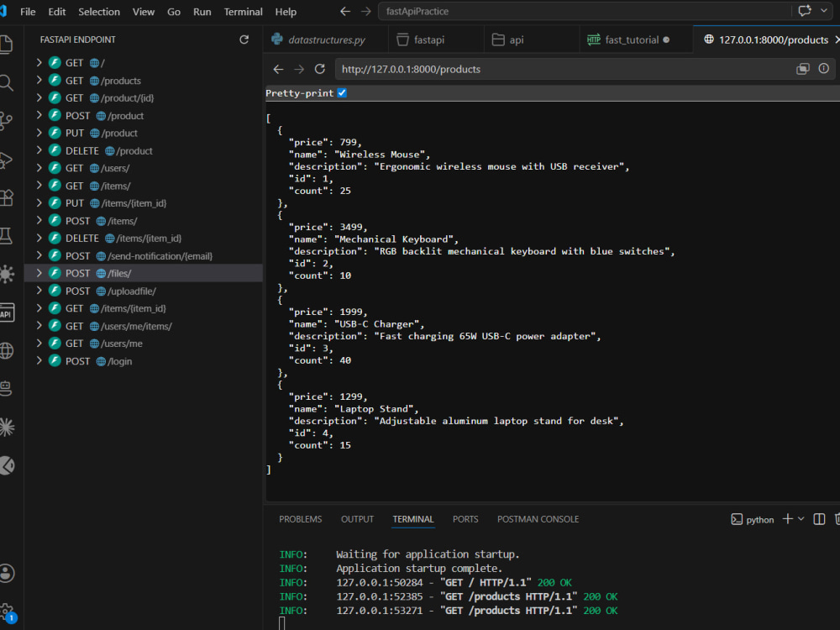
Task: Open the robot icon in activity bar
Action: coord(7,388)
